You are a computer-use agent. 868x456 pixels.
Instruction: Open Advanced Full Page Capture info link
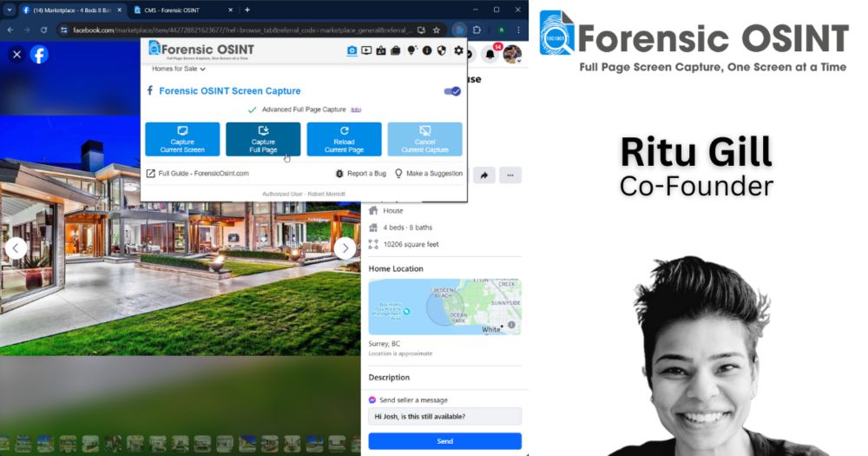point(356,109)
